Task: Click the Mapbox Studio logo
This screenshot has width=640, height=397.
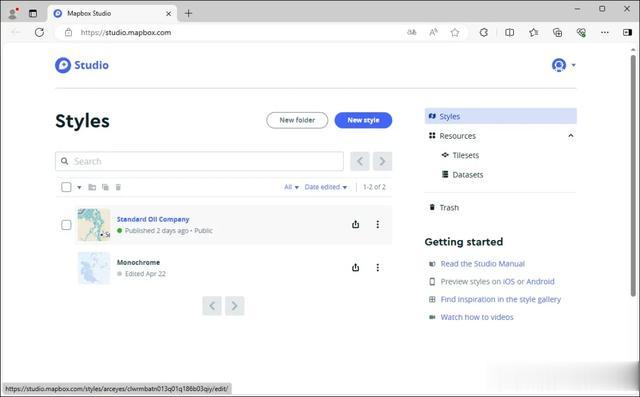Action: (82, 65)
